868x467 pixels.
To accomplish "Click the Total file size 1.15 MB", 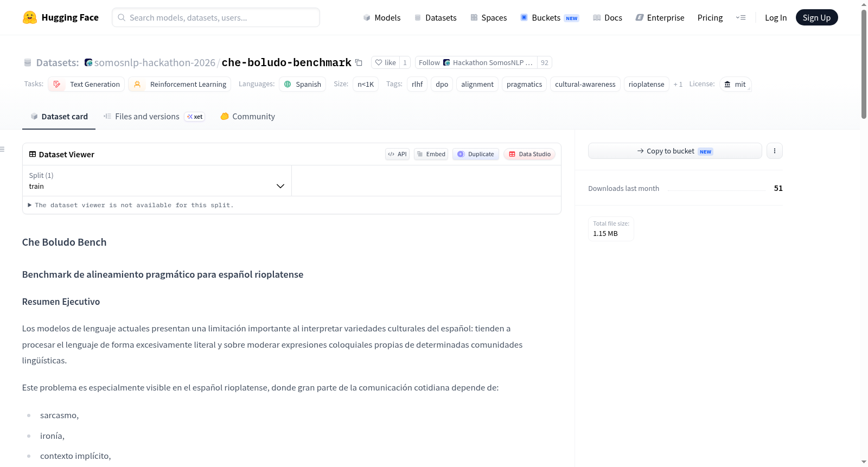I will pos(611,228).
